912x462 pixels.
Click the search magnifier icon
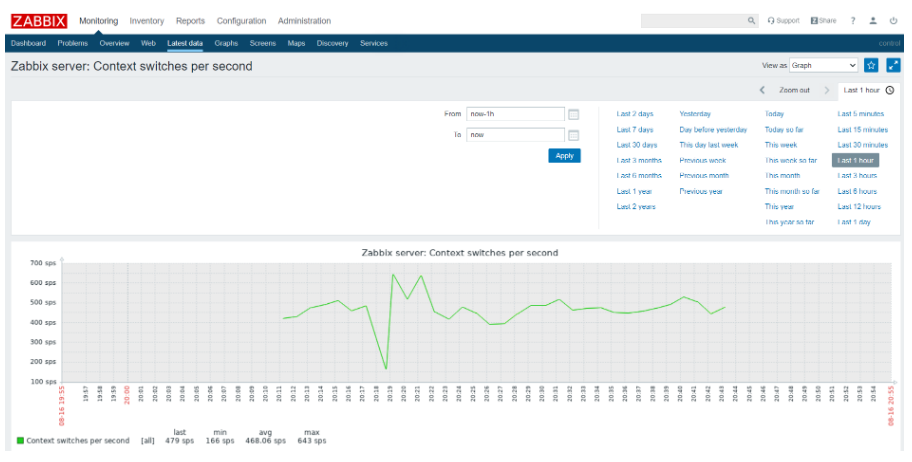[x=751, y=21]
